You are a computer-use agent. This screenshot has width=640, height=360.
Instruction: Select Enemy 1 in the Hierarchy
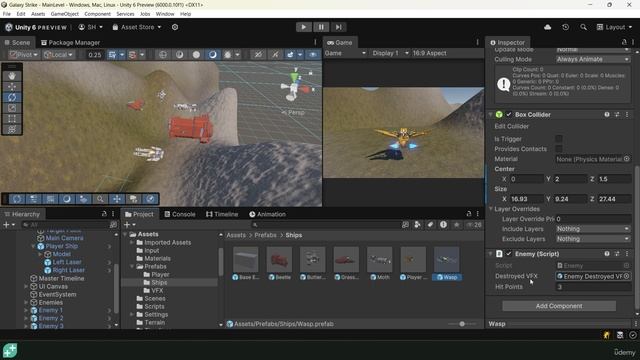click(51, 310)
